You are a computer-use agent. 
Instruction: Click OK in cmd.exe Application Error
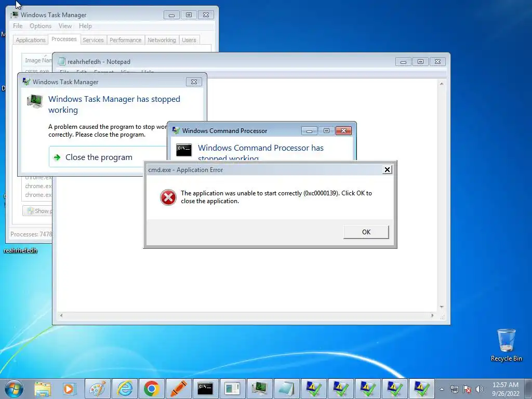coord(366,232)
